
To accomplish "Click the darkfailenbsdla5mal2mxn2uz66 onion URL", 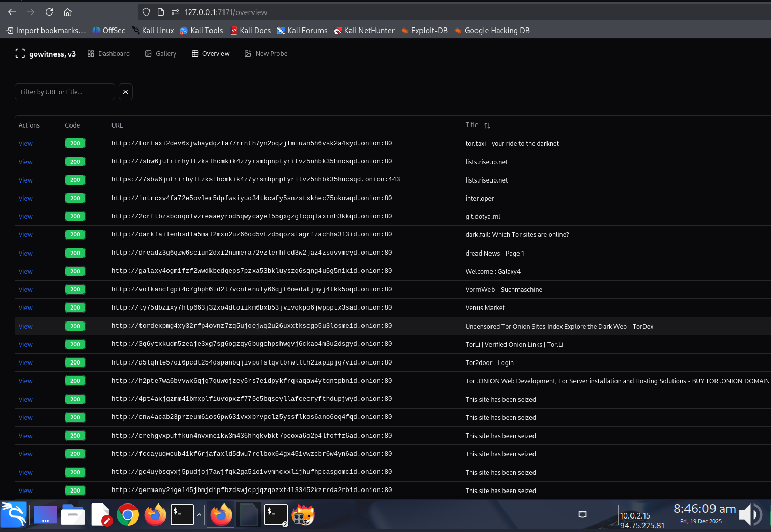I will pos(252,234).
